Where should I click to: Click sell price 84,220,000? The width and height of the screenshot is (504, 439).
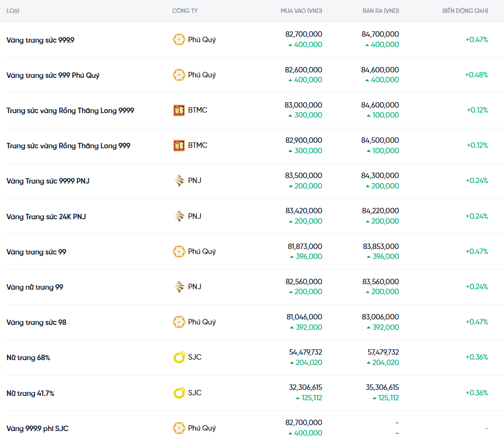click(x=380, y=211)
